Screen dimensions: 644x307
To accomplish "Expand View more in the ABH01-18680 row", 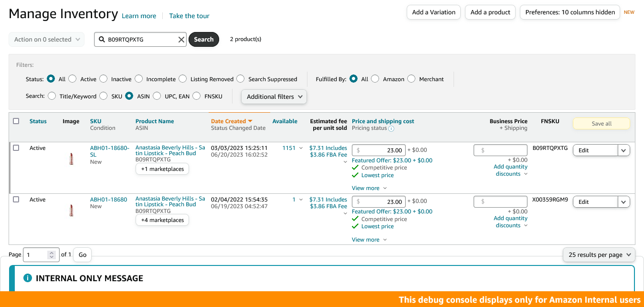I will (x=369, y=240).
